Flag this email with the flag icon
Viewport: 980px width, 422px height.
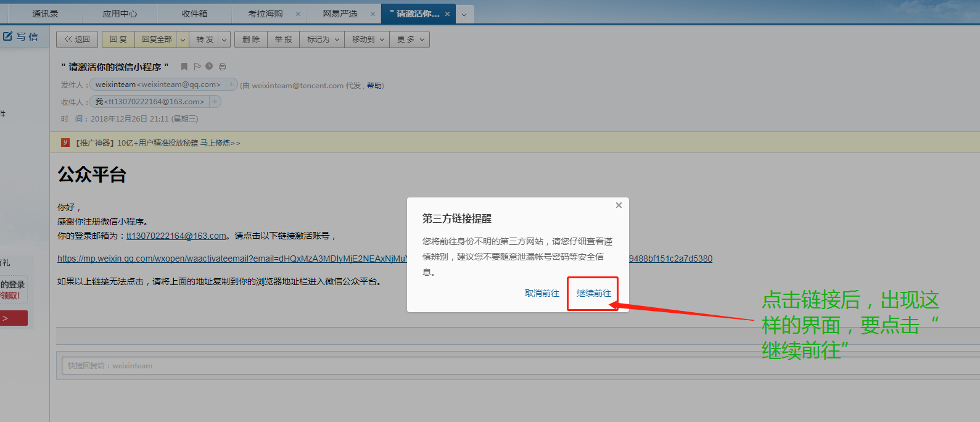(197, 67)
